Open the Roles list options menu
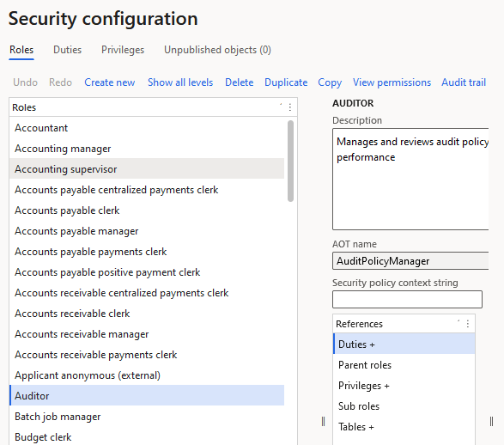504x445 pixels. (x=290, y=107)
